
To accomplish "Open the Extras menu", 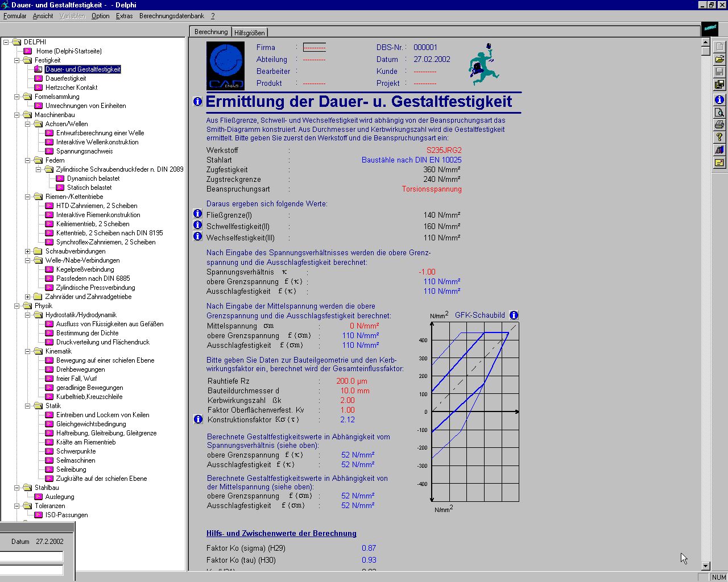I will (x=124, y=16).
